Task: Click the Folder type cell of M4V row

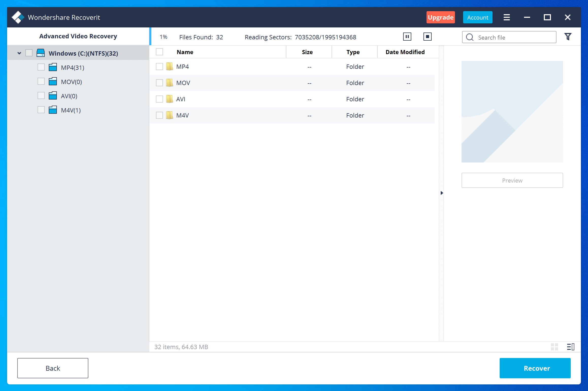Action: (x=355, y=115)
